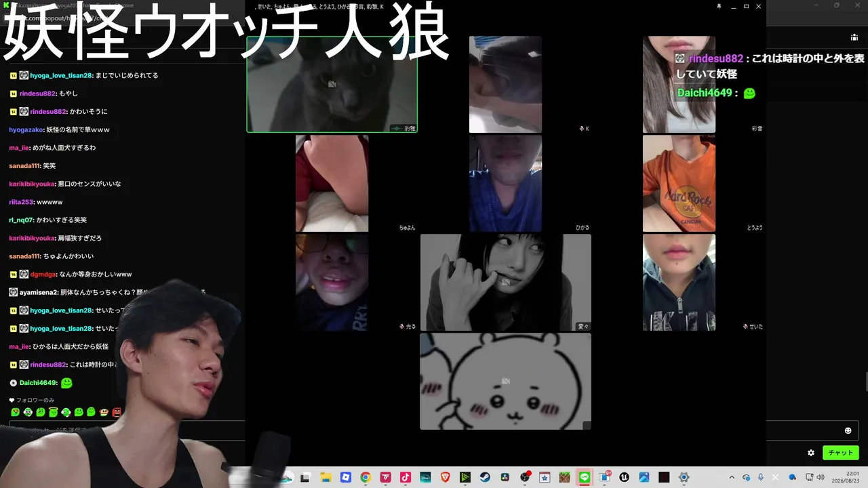Open the emoji picker in chat input

(848, 430)
